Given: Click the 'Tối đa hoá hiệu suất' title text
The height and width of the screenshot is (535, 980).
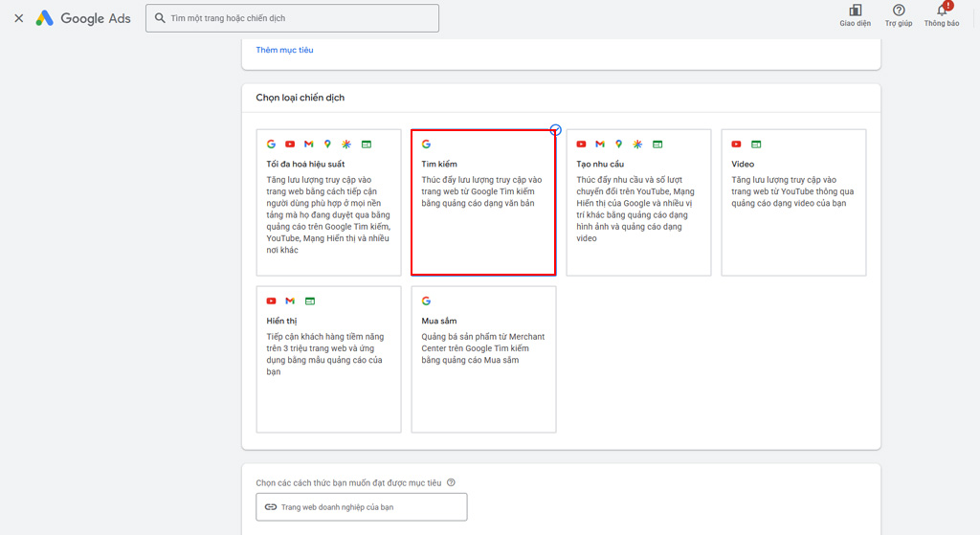Looking at the screenshot, I should point(305,164).
